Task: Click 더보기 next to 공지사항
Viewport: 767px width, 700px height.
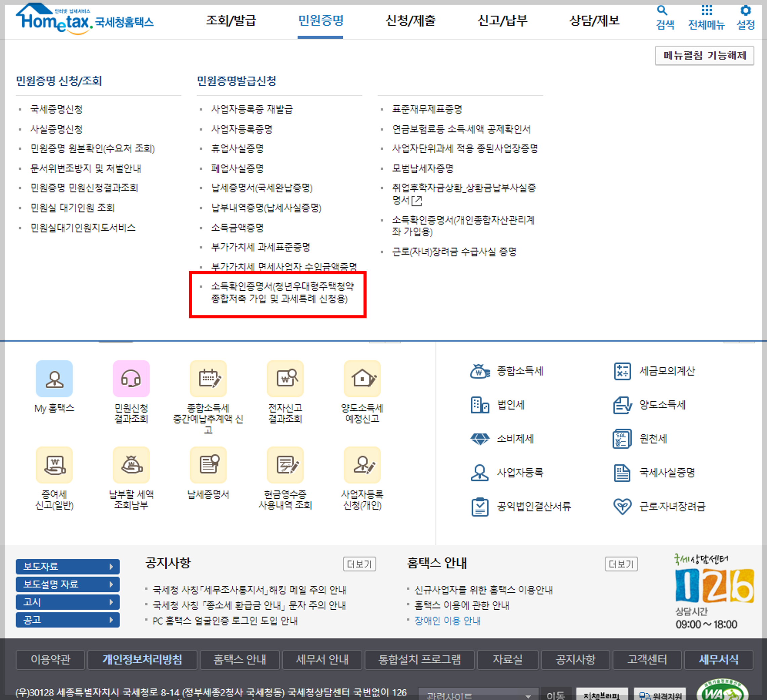Action: [359, 564]
